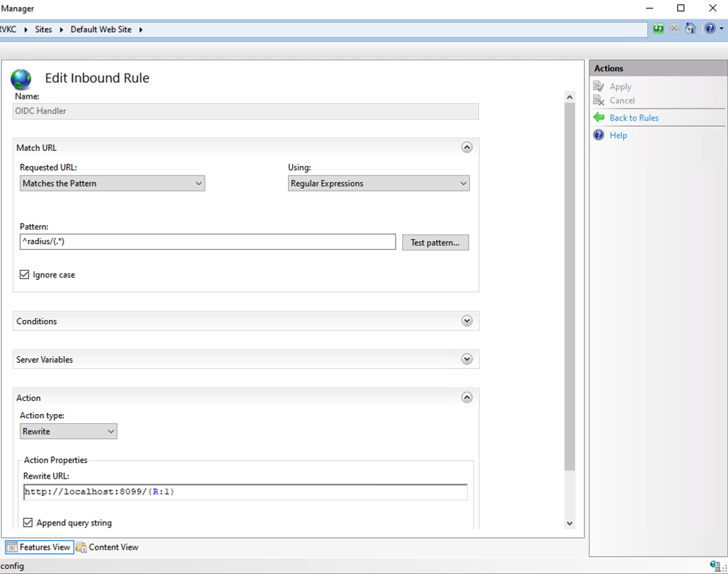Screen dimensions: 728x574
Task: Open dropdown arrow next to toolbar help
Action: (722, 29)
